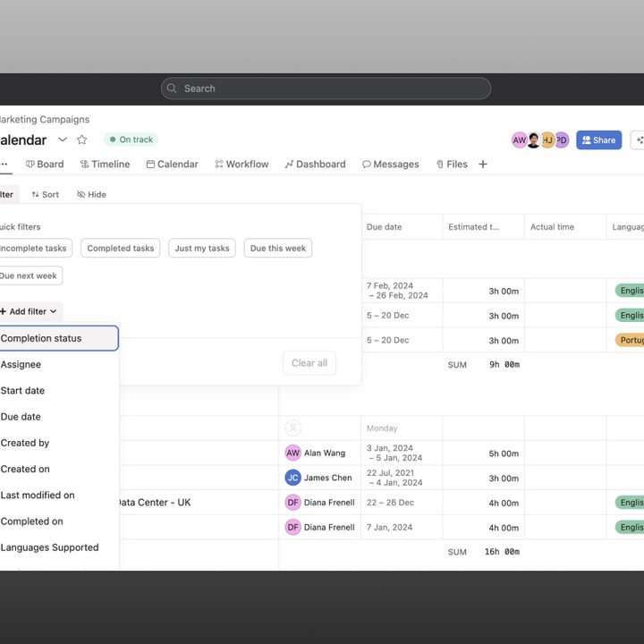Select Last modified on filter option

[x=58, y=496]
